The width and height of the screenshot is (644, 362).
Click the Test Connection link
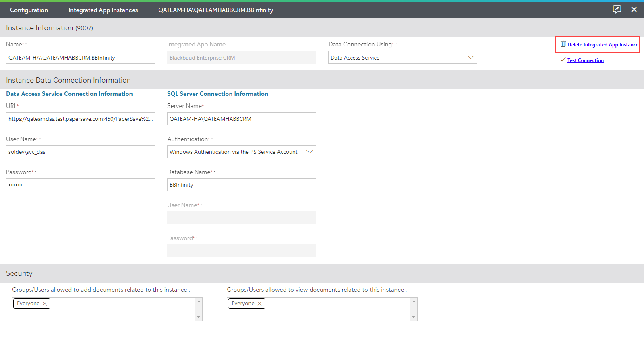[x=585, y=60]
